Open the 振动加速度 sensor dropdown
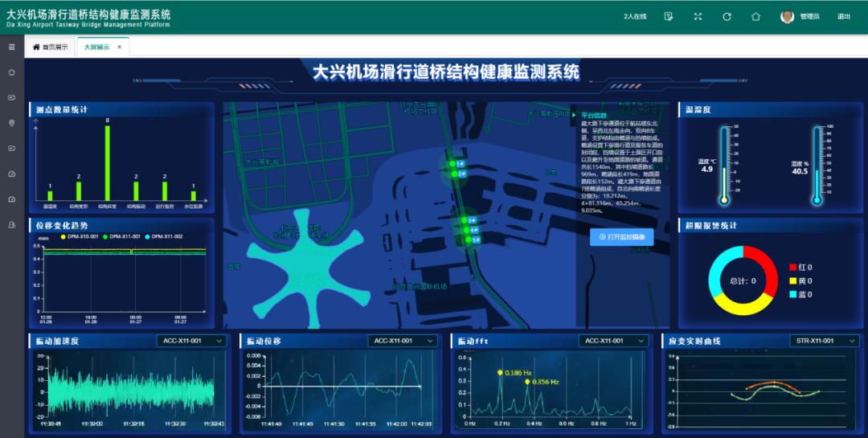The height and width of the screenshot is (438, 868). pos(191,341)
